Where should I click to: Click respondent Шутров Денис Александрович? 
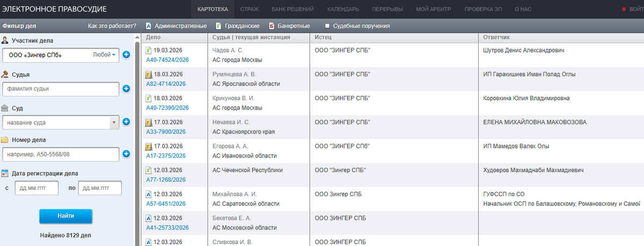(524, 50)
